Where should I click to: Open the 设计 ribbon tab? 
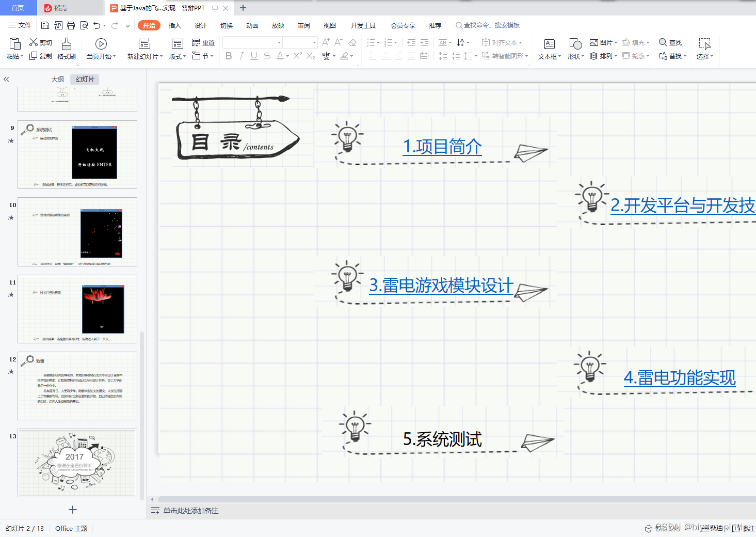[x=201, y=25]
